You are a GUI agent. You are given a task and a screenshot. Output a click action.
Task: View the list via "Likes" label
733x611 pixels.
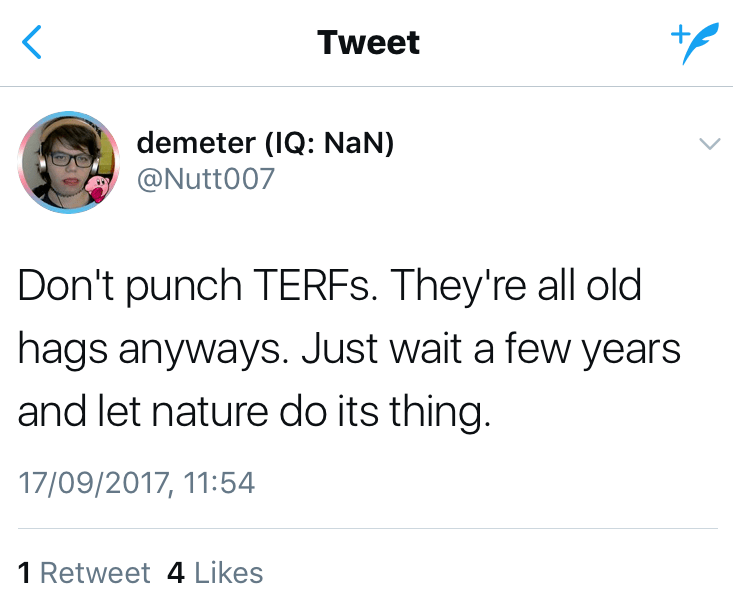(x=229, y=573)
